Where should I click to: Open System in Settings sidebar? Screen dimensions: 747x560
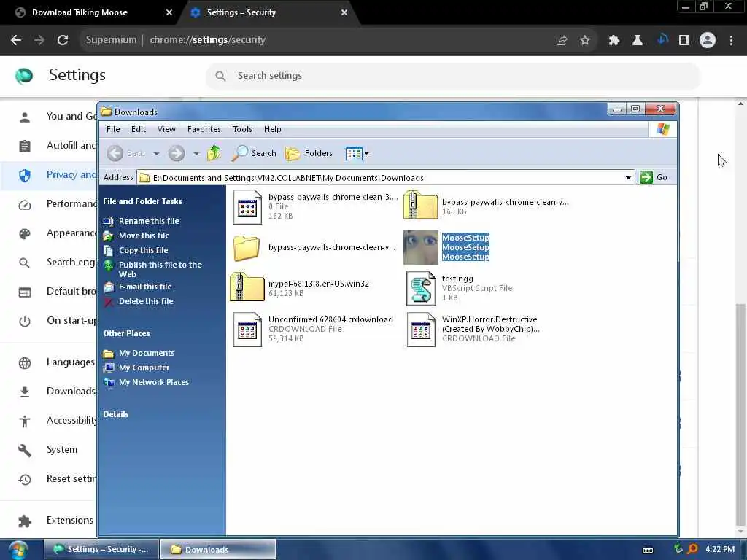click(62, 449)
